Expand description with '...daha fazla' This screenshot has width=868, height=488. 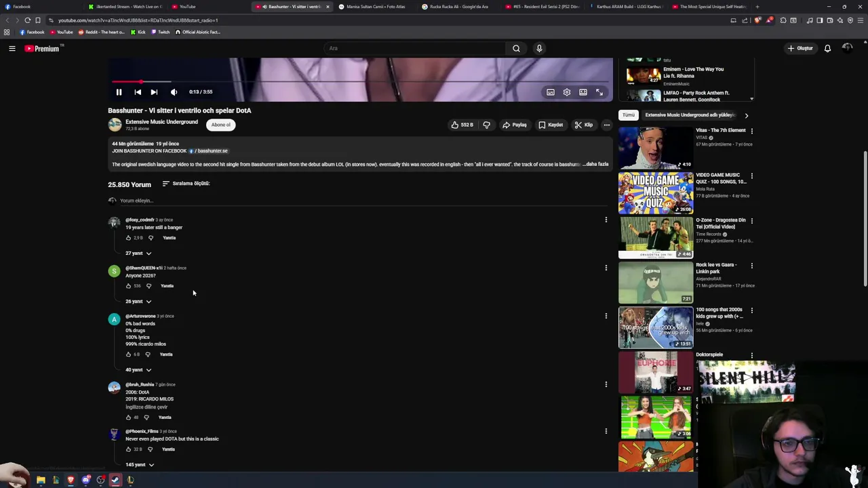(x=595, y=164)
